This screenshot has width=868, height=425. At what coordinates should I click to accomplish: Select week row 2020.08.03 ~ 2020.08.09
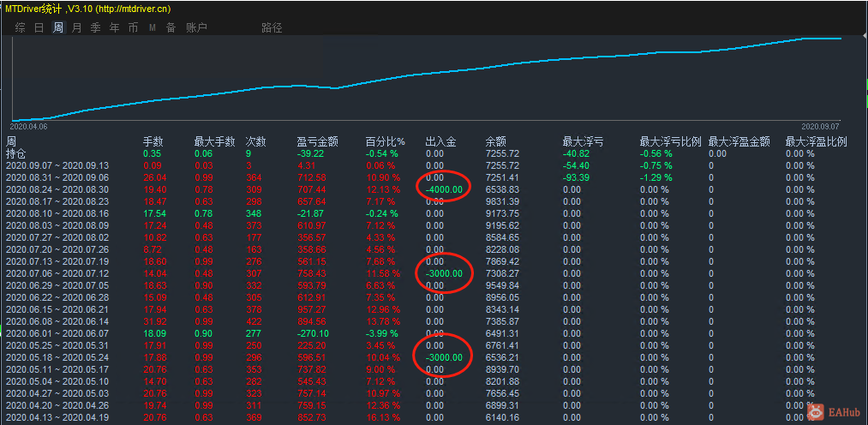pyautogui.click(x=57, y=225)
